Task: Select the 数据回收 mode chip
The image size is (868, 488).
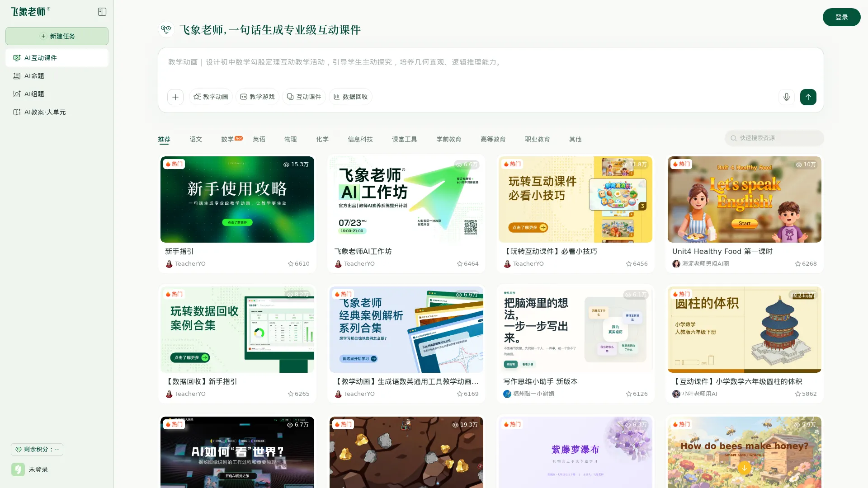Action: 350,97
